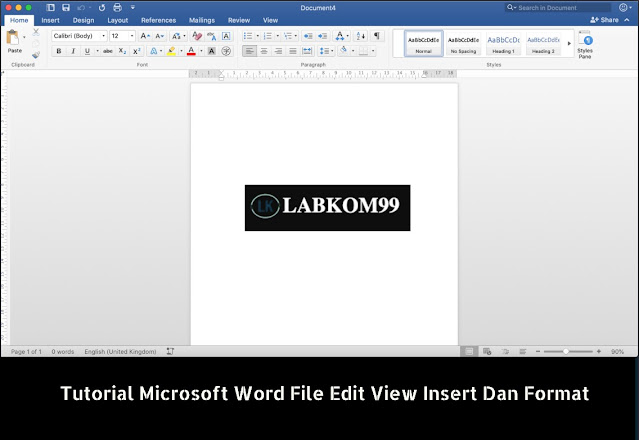Open the sidebar/navigation pane icon in title bar
This screenshot has height=440, width=639.
tap(51, 7)
